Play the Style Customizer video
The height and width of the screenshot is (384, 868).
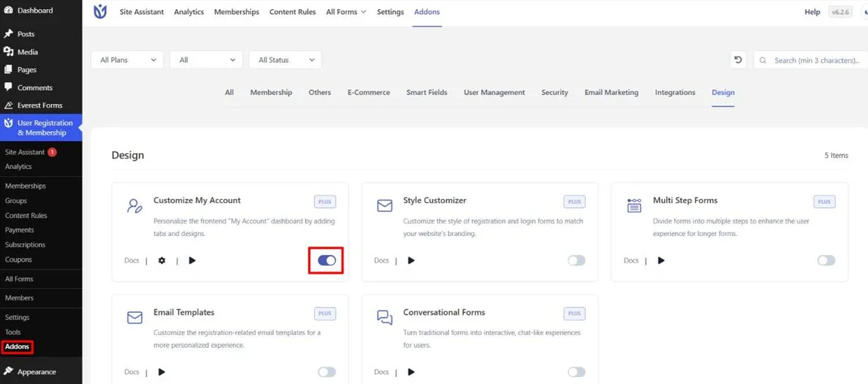tap(411, 260)
